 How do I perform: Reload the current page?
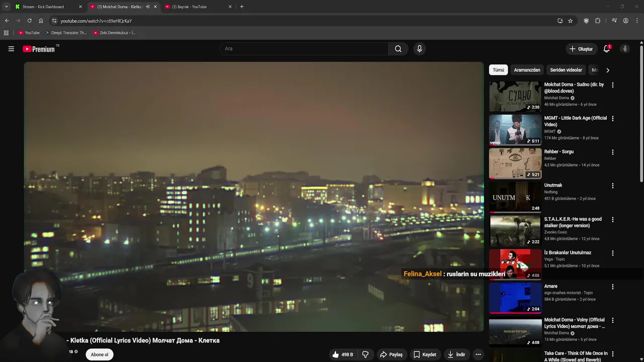tap(29, 21)
